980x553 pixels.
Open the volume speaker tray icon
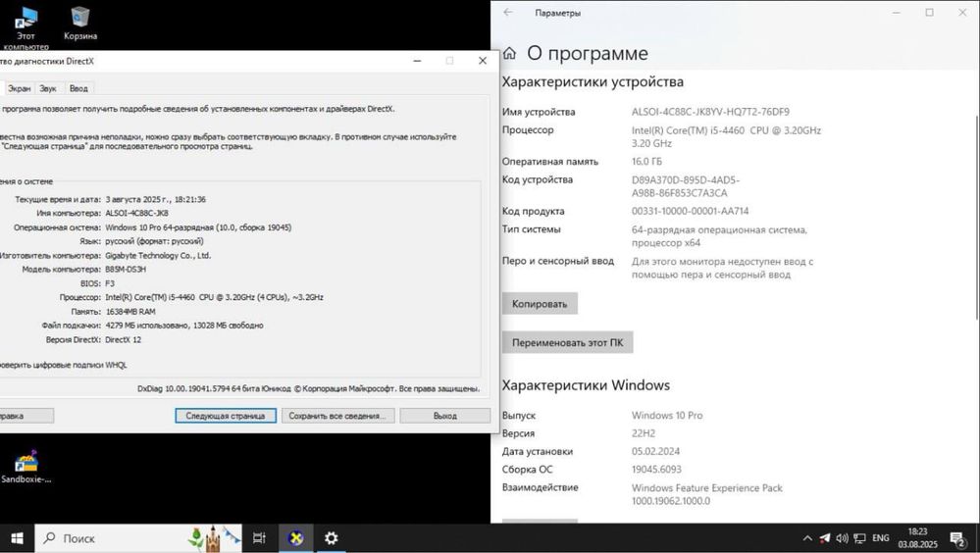[x=843, y=538]
